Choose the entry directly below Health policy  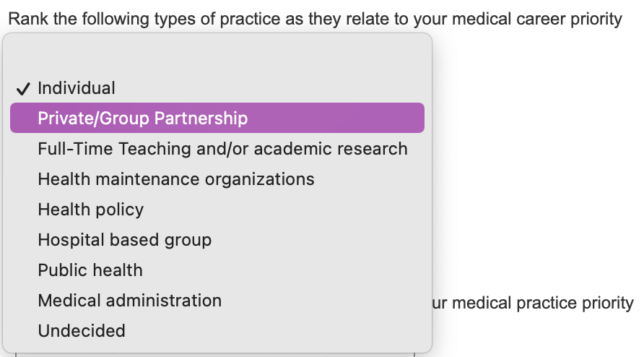point(125,240)
